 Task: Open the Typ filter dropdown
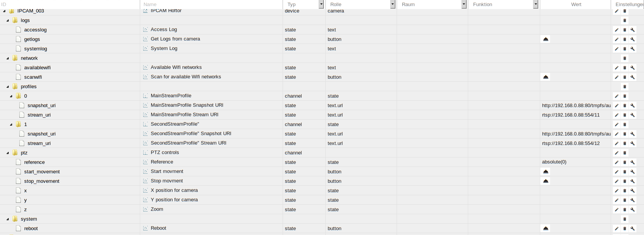point(321,5)
